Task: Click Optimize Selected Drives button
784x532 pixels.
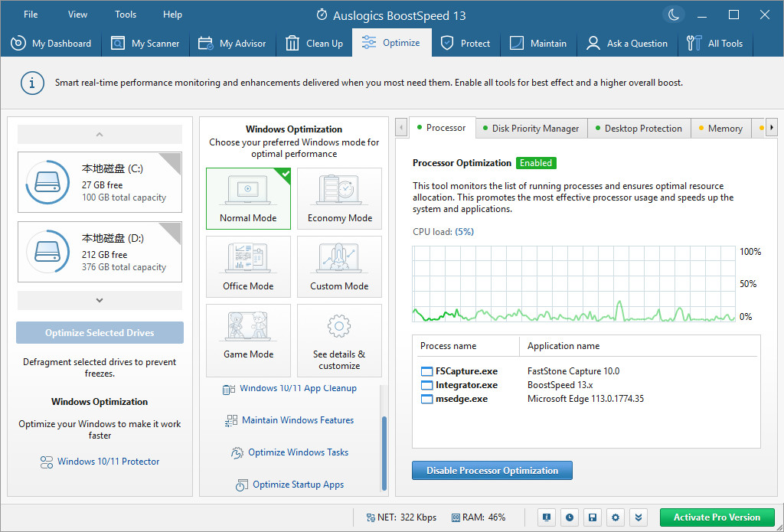Action: pos(100,332)
